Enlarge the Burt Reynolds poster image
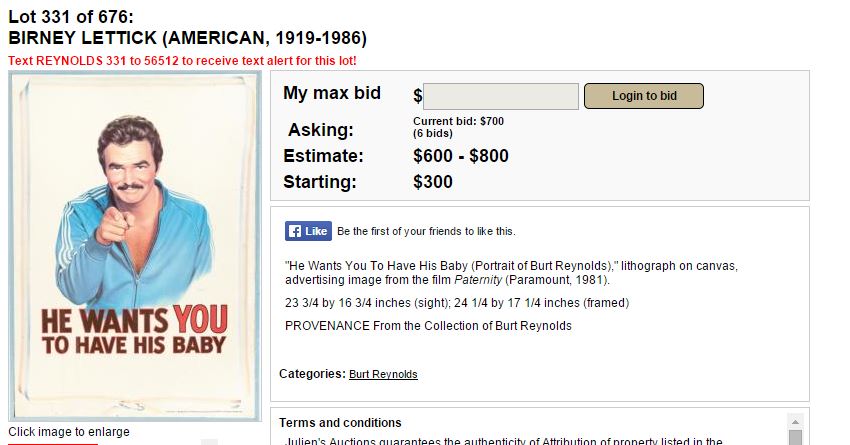The width and height of the screenshot is (850, 445). pyautogui.click(x=135, y=245)
